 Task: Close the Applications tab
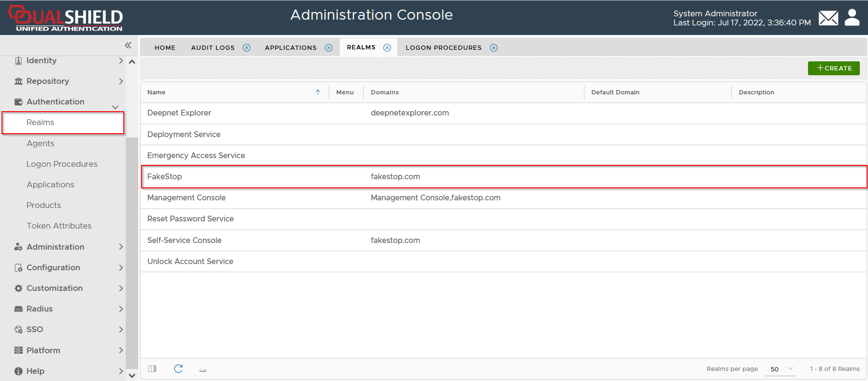[x=329, y=47]
